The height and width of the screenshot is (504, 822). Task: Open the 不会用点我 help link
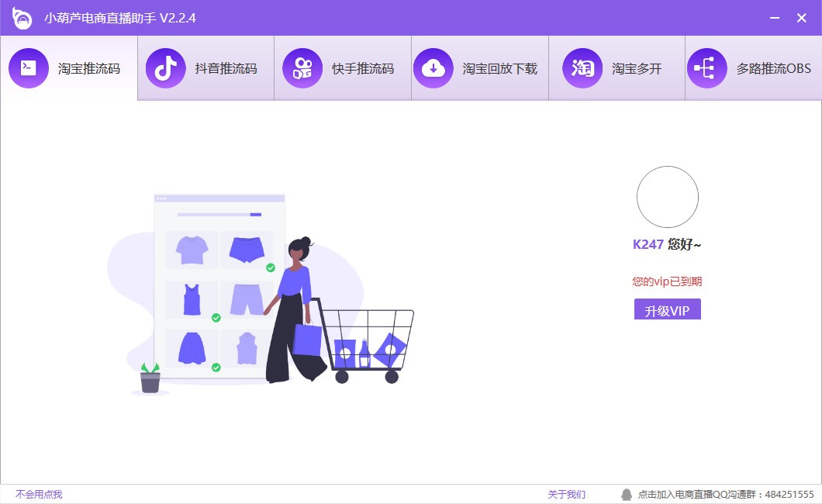[39, 494]
